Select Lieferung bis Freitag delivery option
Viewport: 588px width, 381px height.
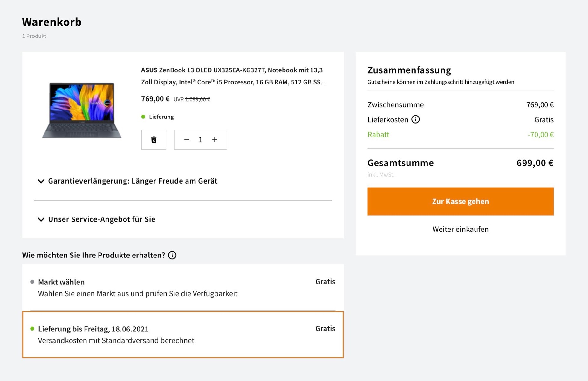click(x=93, y=329)
